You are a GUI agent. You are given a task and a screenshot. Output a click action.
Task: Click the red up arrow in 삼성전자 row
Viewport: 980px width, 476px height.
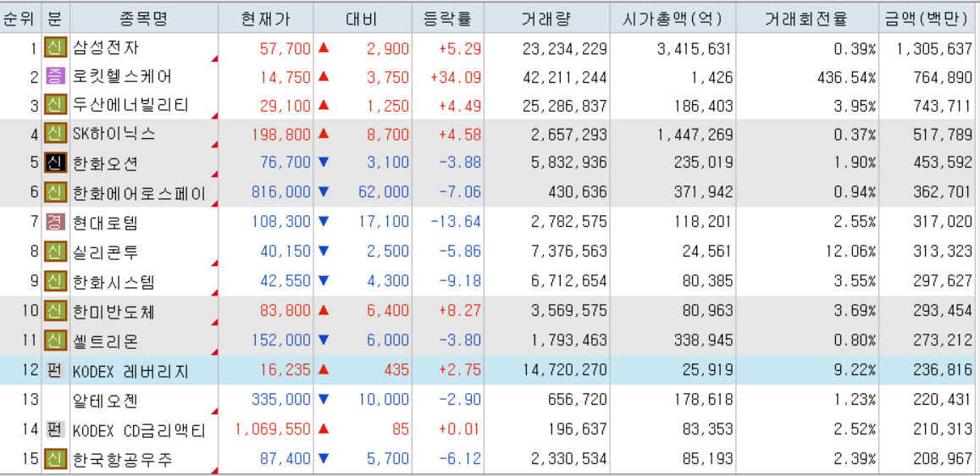324,47
